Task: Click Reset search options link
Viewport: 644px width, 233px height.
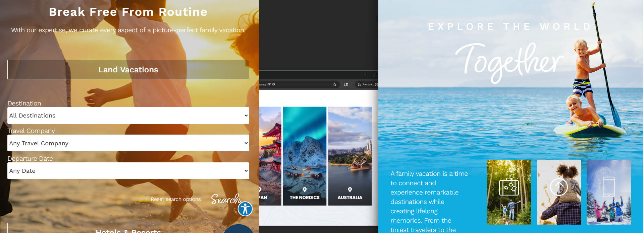Action: pos(176,199)
